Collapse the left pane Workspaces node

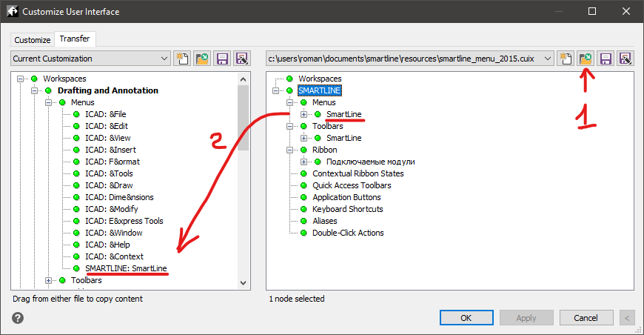20,79
